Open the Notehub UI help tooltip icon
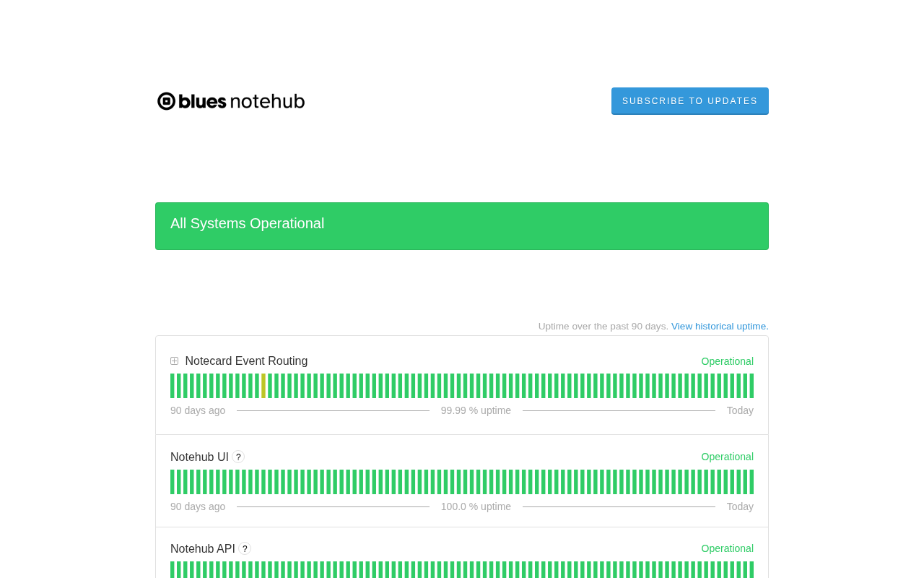Viewport: 924px width, 578px height. pos(238,457)
